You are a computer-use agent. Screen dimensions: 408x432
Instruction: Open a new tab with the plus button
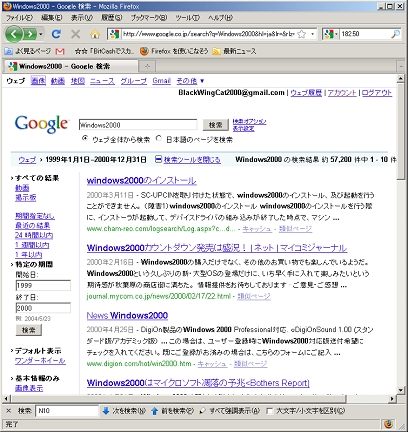click(x=147, y=66)
